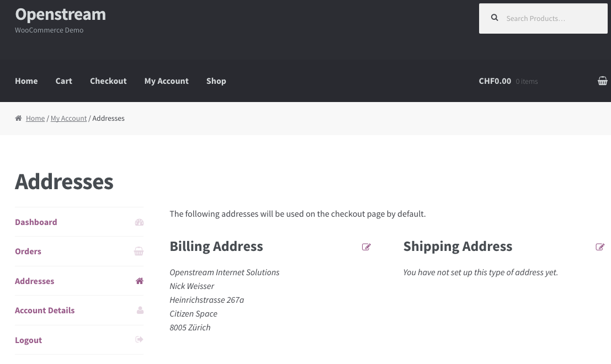
Task: Open Orders in the account sidebar
Action: 28,251
